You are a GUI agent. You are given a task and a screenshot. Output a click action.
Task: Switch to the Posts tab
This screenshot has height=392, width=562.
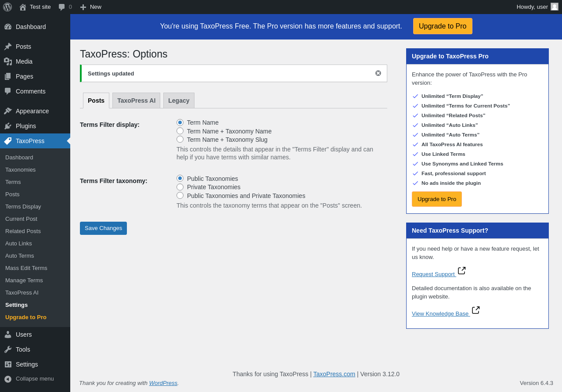[x=96, y=101]
